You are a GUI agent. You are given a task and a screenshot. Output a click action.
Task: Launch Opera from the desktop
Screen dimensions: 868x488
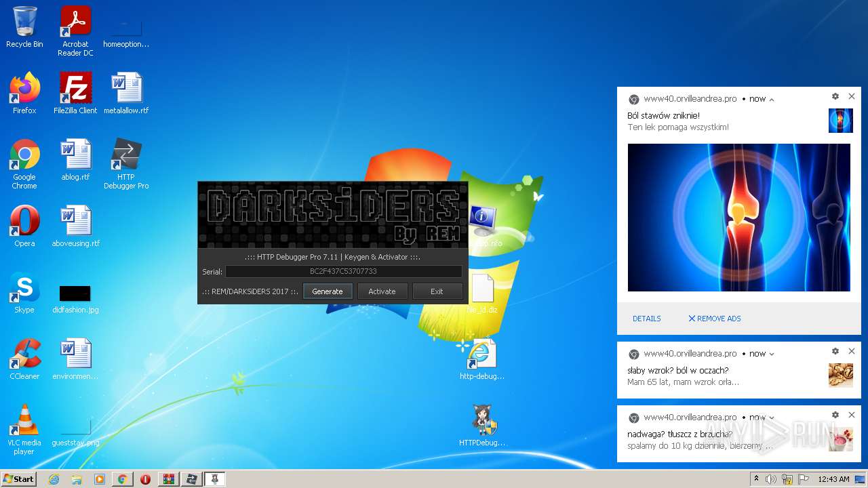click(x=24, y=226)
